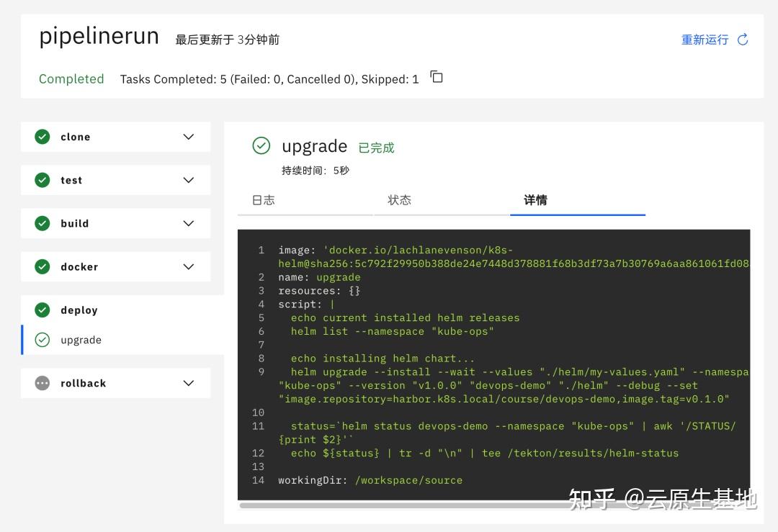Image resolution: width=778 pixels, height=532 pixels.
Task: Click the skipped status icon on rollback
Action: (x=43, y=383)
